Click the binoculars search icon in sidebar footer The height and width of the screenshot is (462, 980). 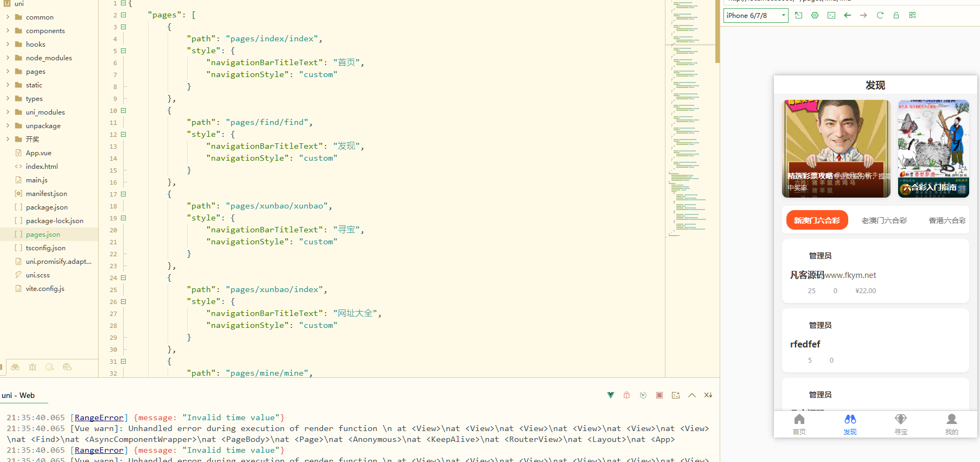tap(15, 367)
